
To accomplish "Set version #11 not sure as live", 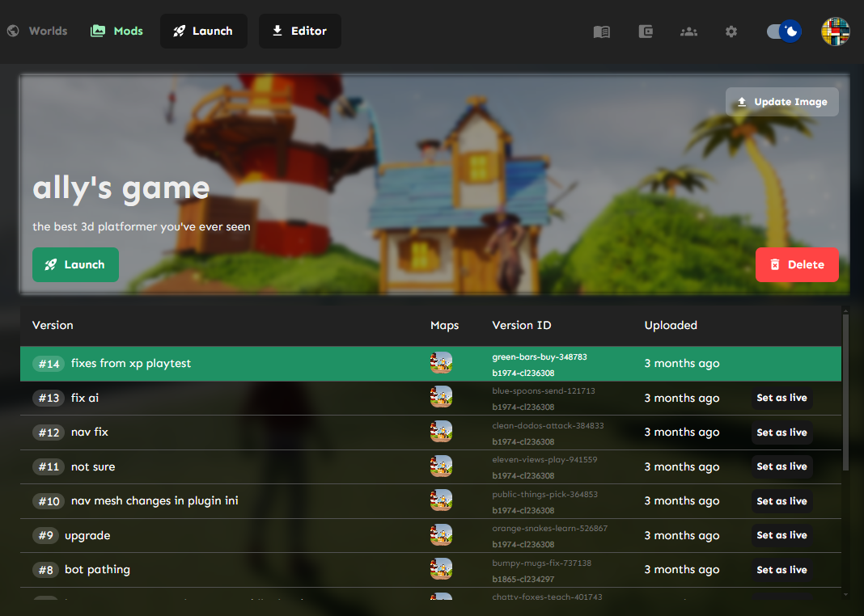I will point(781,466).
